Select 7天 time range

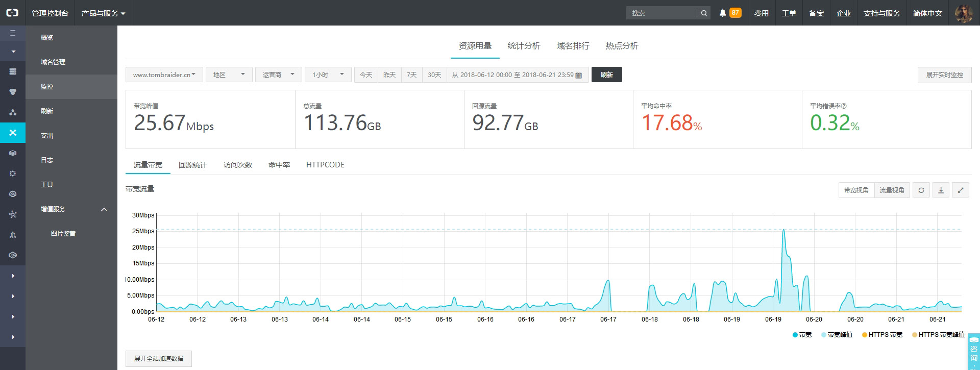click(411, 75)
